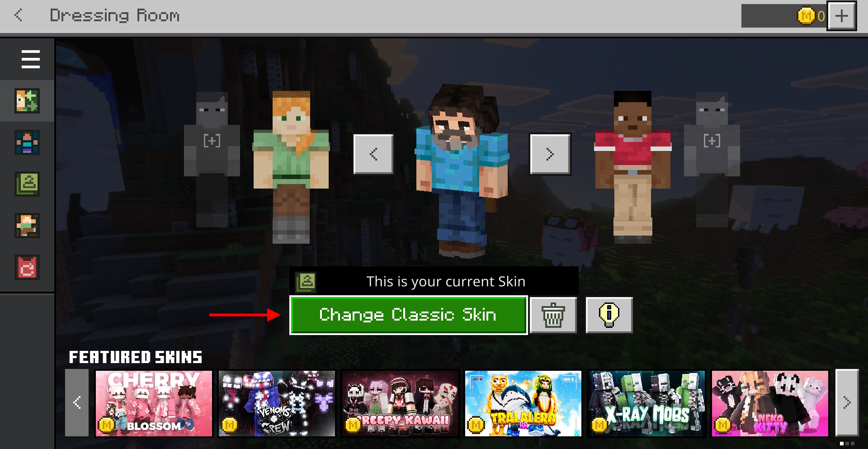Browse next skin with right arrow
The height and width of the screenshot is (449, 868).
tap(550, 154)
